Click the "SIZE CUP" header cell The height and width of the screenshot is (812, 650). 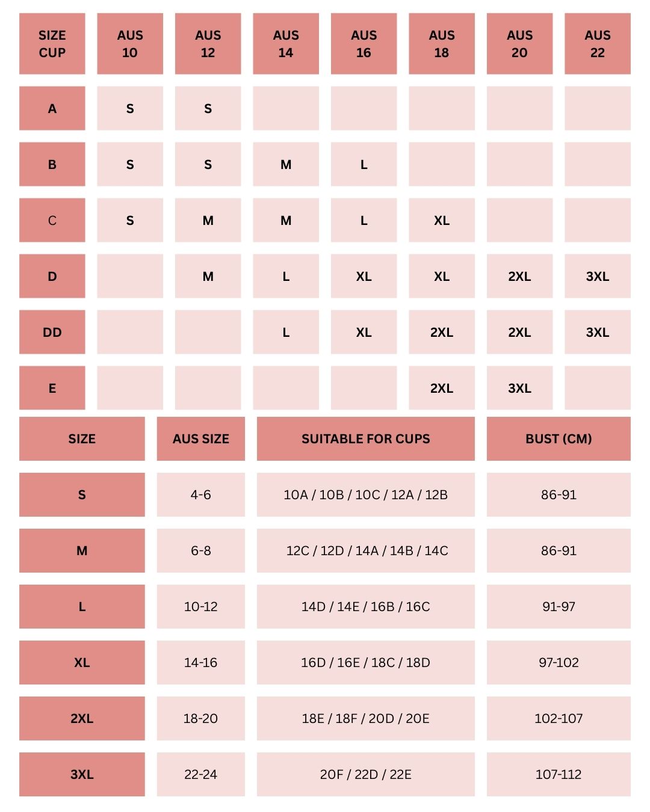click(x=52, y=44)
